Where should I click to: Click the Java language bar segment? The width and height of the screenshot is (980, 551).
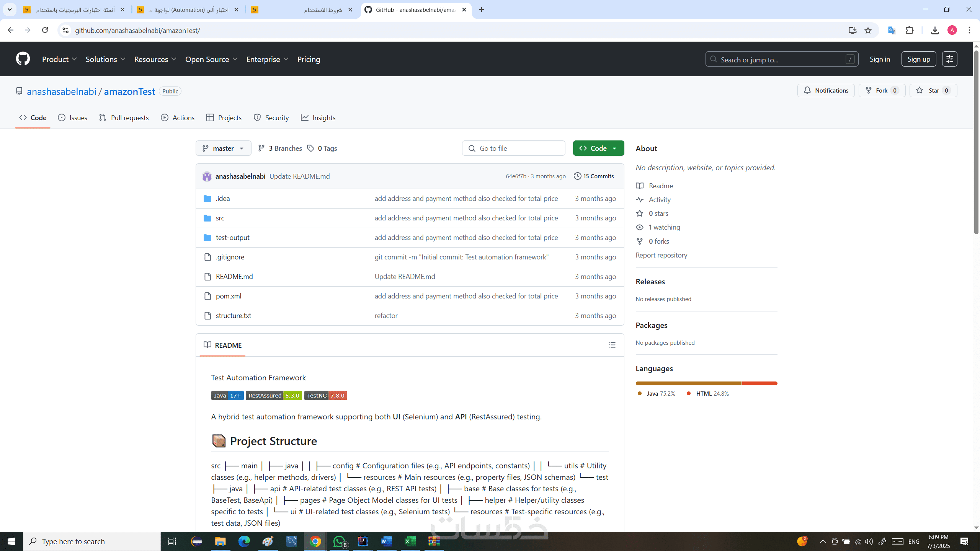pos(688,383)
